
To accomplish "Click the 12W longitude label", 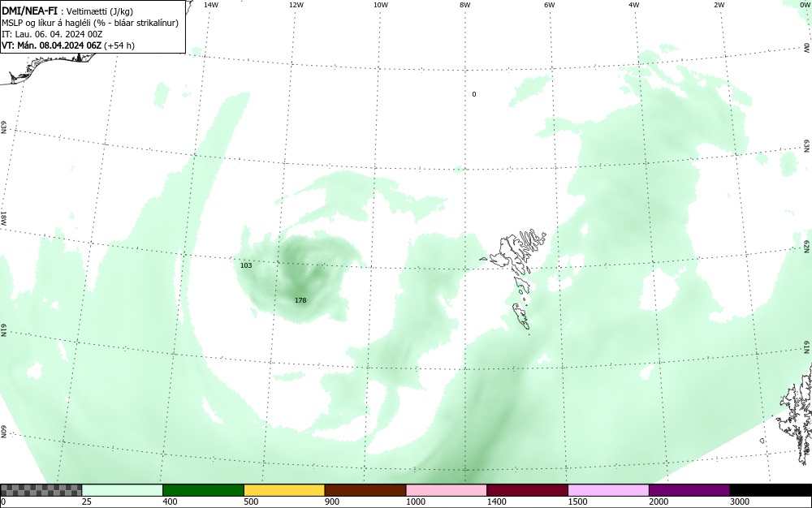I will (296, 5).
